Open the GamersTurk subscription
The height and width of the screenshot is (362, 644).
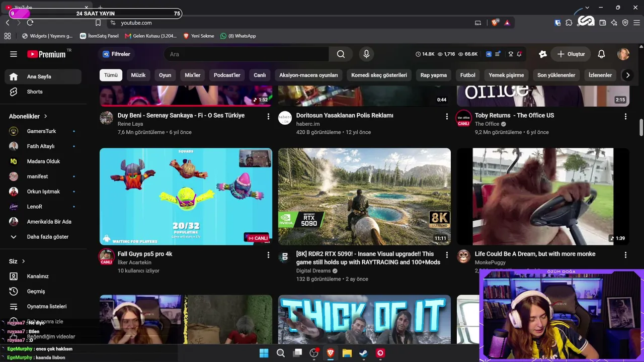[x=43, y=131]
